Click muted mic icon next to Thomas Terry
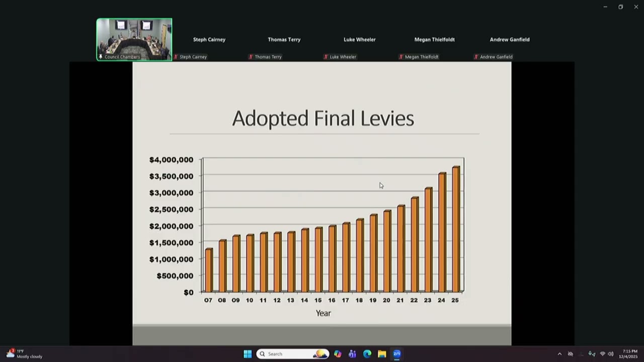This screenshot has height=362, width=644. point(251,57)
